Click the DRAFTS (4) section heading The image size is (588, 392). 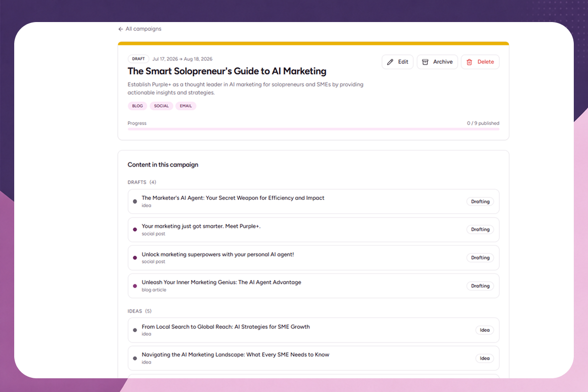(142, 182)
